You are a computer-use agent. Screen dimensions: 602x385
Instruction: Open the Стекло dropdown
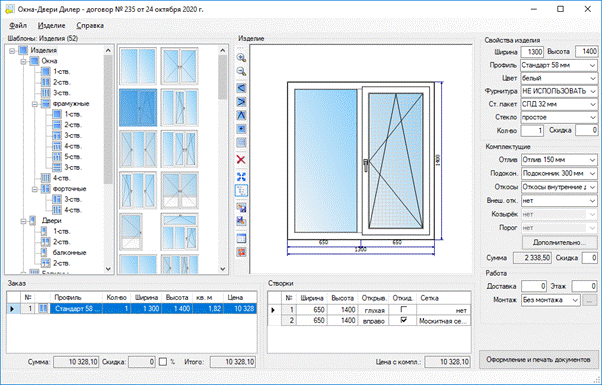tap(592, 117)
